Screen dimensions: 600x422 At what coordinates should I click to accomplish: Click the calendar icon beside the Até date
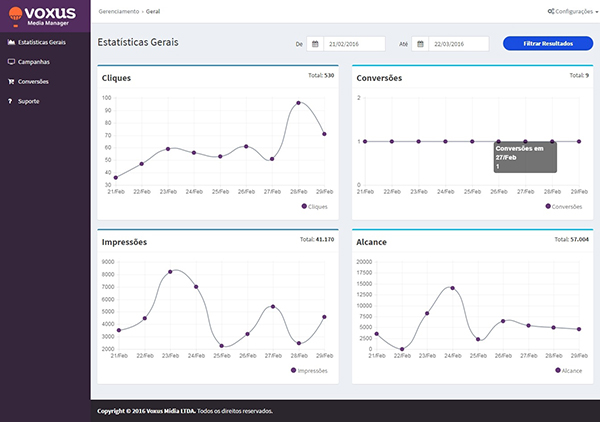[x=420, y=44]
